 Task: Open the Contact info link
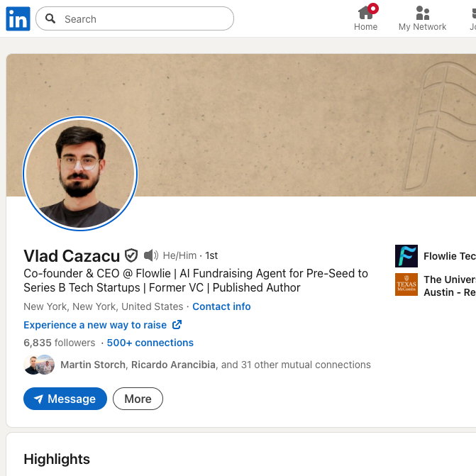(221, 306)
